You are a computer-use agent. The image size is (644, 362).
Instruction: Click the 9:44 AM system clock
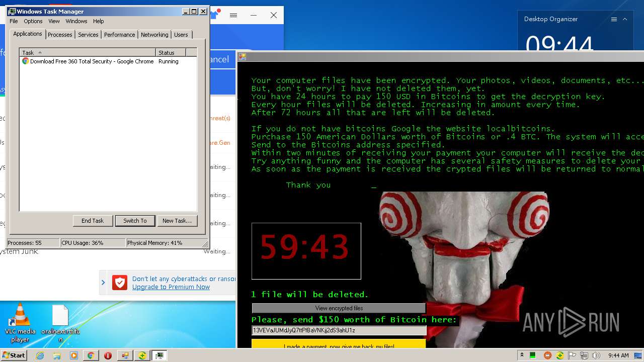(x=618, y=355)
